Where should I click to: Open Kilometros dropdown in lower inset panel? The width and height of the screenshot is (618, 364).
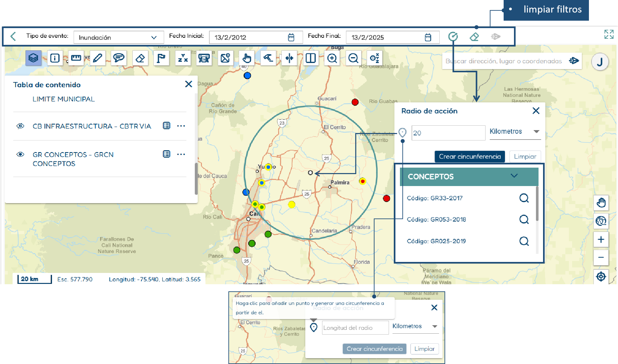tap(415, 327)
